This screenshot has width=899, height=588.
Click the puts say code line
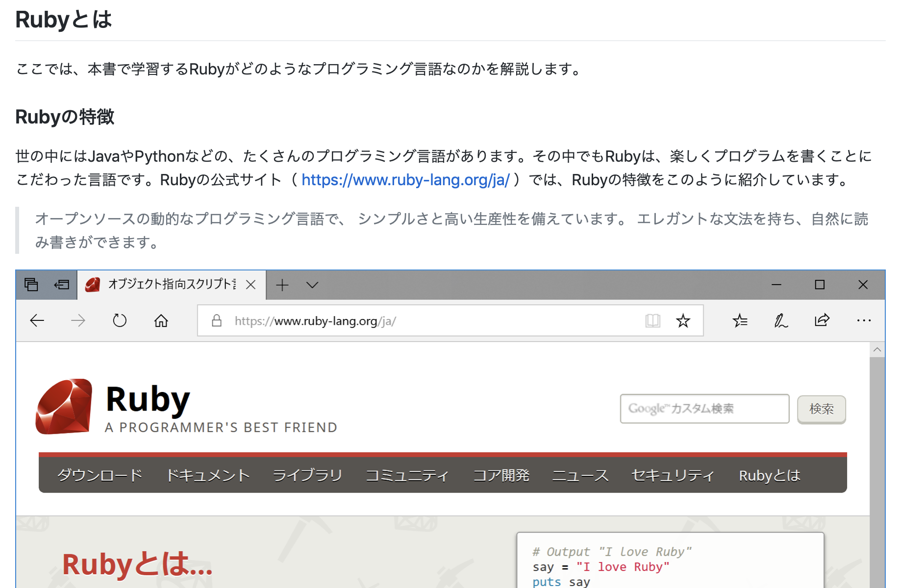561,582
